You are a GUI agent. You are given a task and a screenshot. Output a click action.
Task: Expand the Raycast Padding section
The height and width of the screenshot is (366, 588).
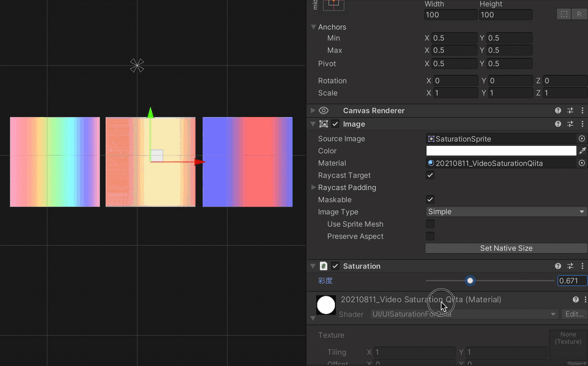click(x=313, y=187)
